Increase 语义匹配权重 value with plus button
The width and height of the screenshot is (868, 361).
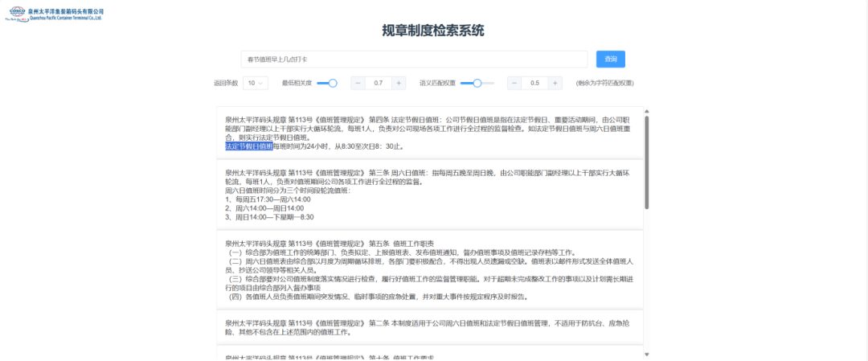[x=555, y=83]
